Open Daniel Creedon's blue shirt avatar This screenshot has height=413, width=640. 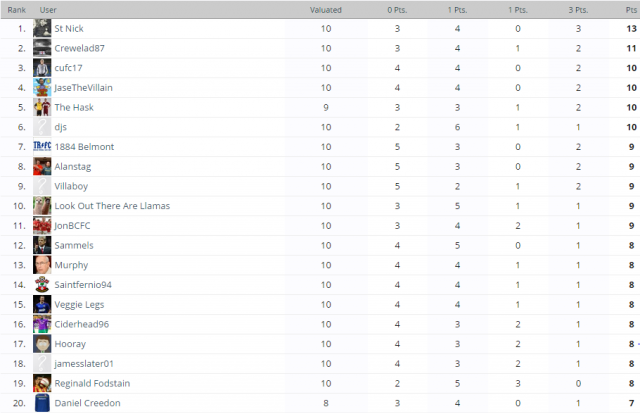pyautogui.click(x=42, y=403)
